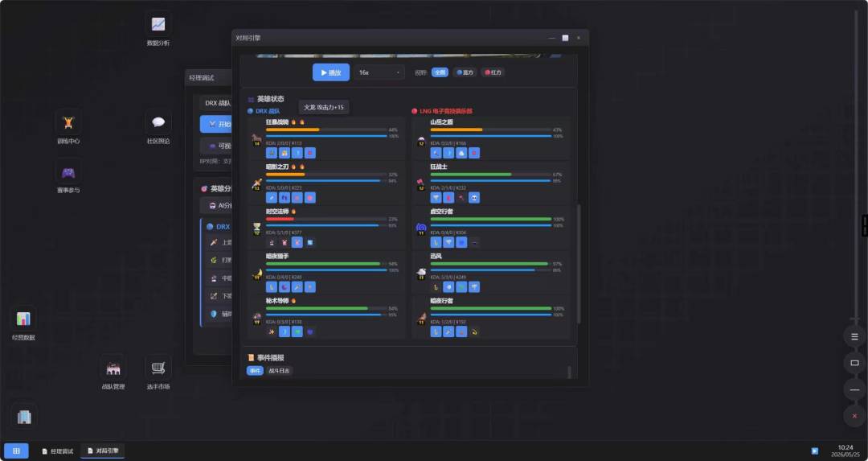Click the start menu button on taskbar
The height and width of the screenshot is (461, 868).
point(16,451)
